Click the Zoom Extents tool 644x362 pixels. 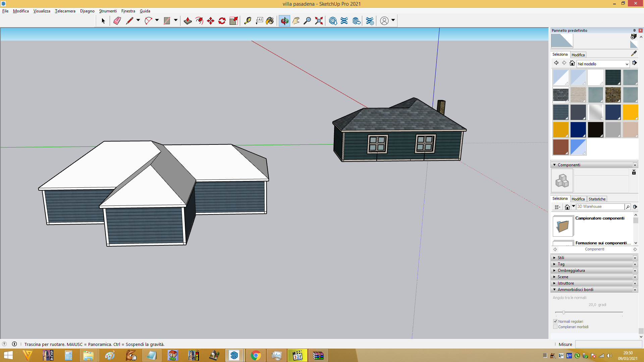click(319, 21)
